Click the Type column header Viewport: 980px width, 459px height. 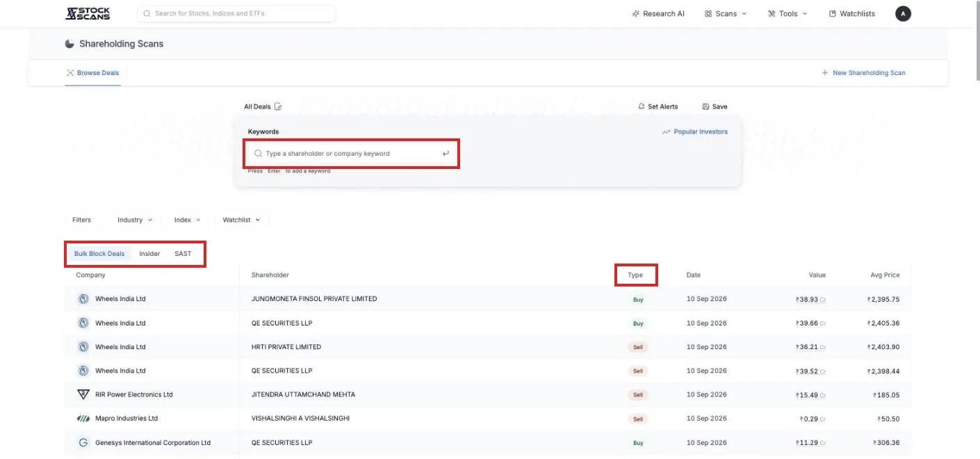635,275
